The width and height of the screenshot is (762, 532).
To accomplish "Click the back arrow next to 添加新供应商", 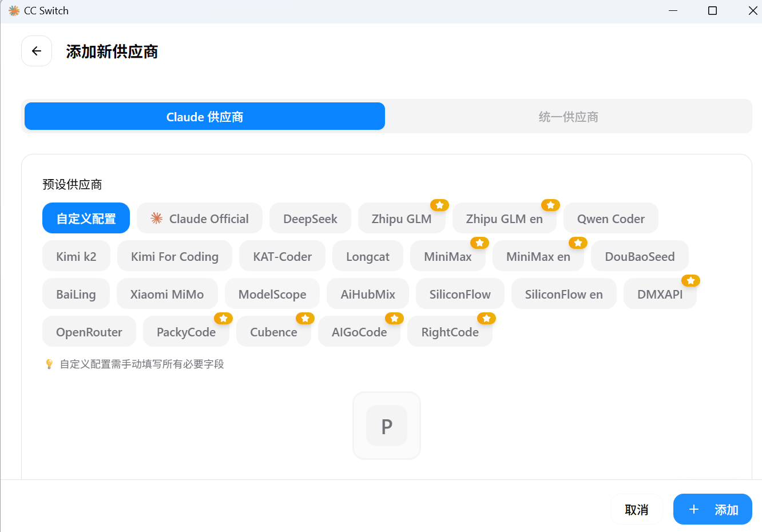I will point(36,51).
